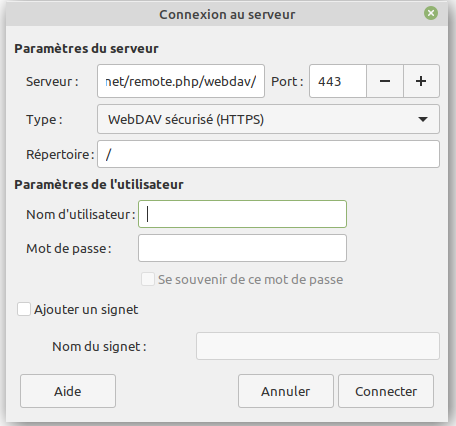This screenshot has height=426, width=456.
Task: Click the Connecter button
Action: click(x=386, y=391)
